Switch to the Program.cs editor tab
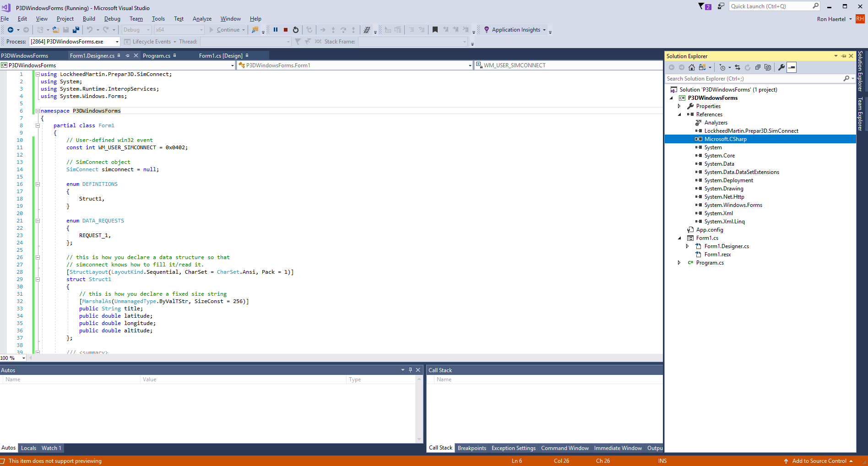The height and width of the screenshot is (466, 868). 157,56
